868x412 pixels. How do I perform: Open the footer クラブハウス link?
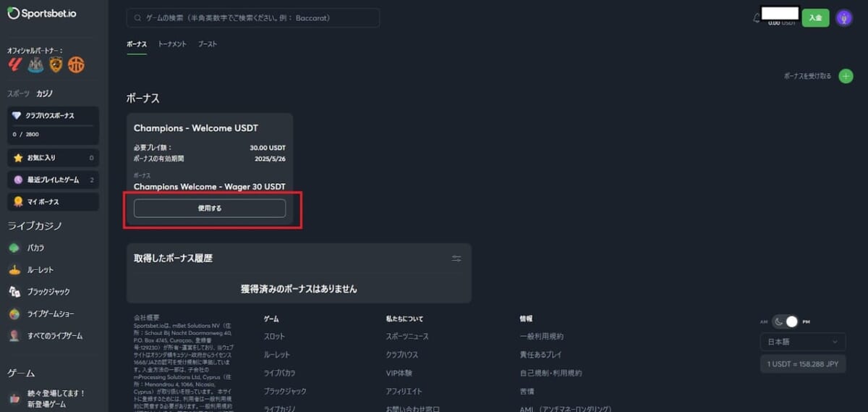(x=402, y=355)
